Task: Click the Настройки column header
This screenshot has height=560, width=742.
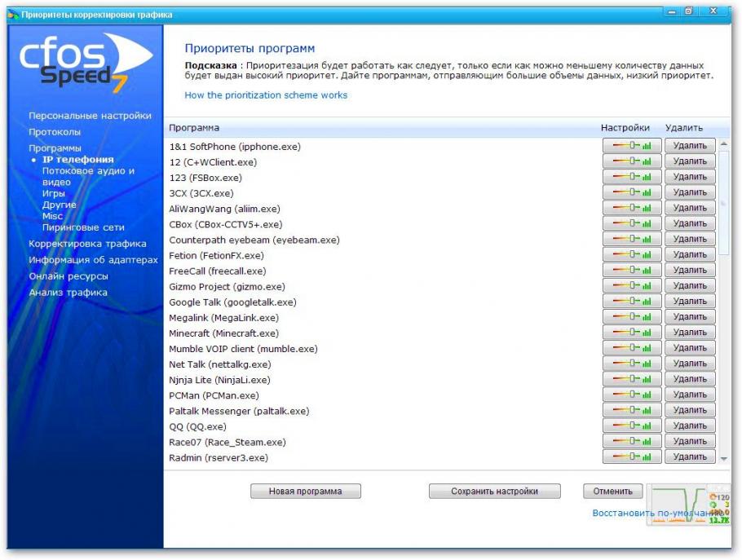Action: (x=625, y=128)
